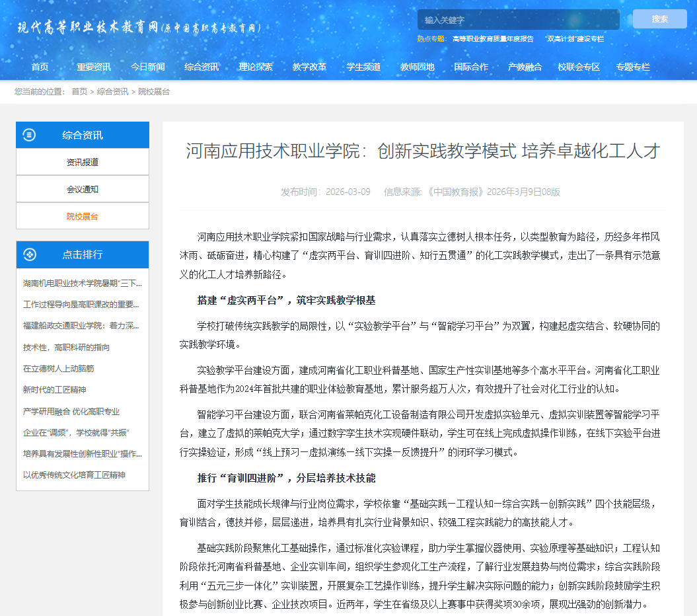Open the 首页 navigation menu item
The image size is (697, 616).
(40, 67)
